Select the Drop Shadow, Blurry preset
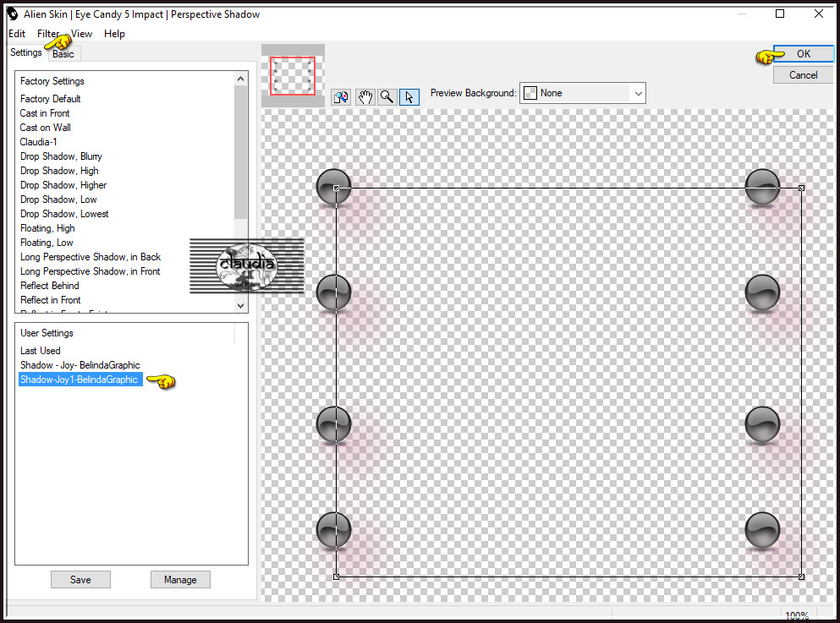Image resolution: width=840 pixels, height=623 pixels. coord(61,157)
